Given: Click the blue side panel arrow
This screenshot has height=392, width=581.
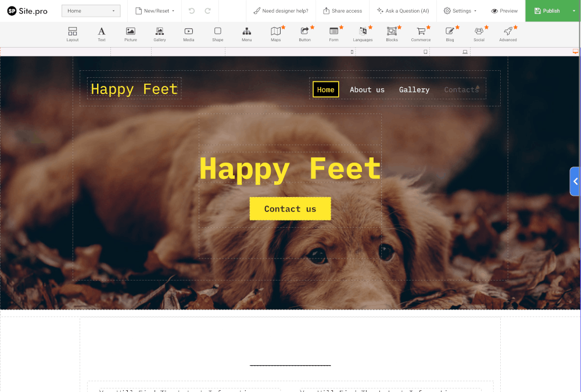Looking at the screenshot, I should coord(575,181).
